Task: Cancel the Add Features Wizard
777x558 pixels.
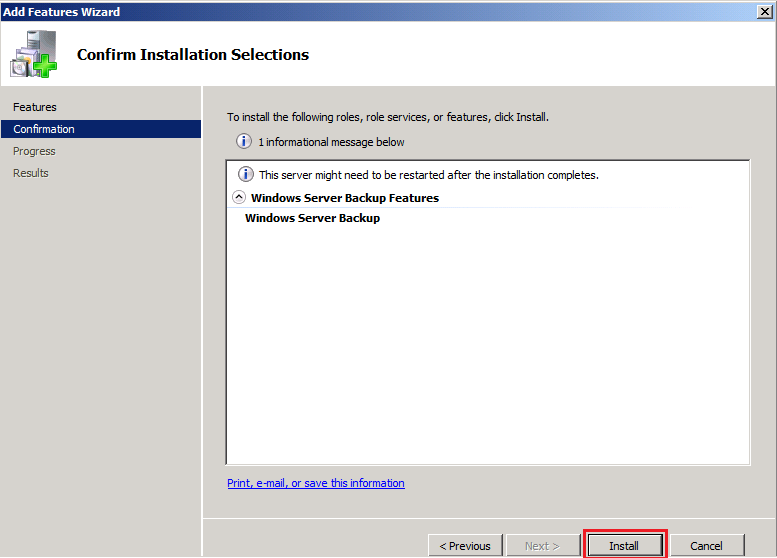Action: [706, 545]
